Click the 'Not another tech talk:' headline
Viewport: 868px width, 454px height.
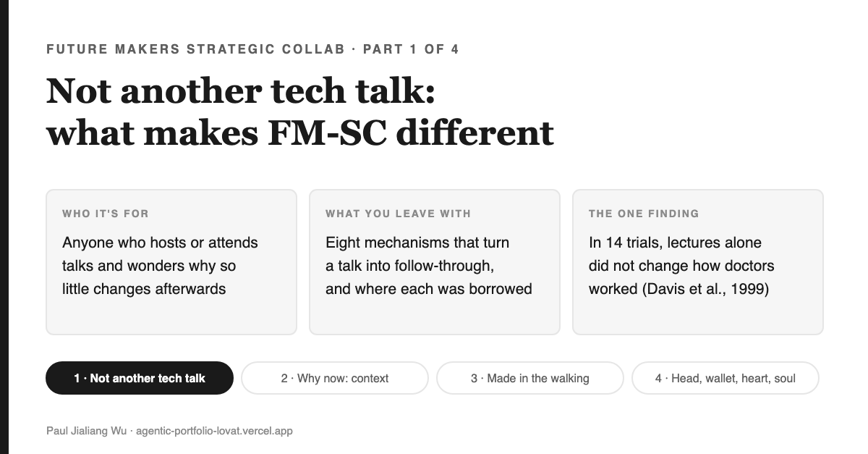point(240,91)
